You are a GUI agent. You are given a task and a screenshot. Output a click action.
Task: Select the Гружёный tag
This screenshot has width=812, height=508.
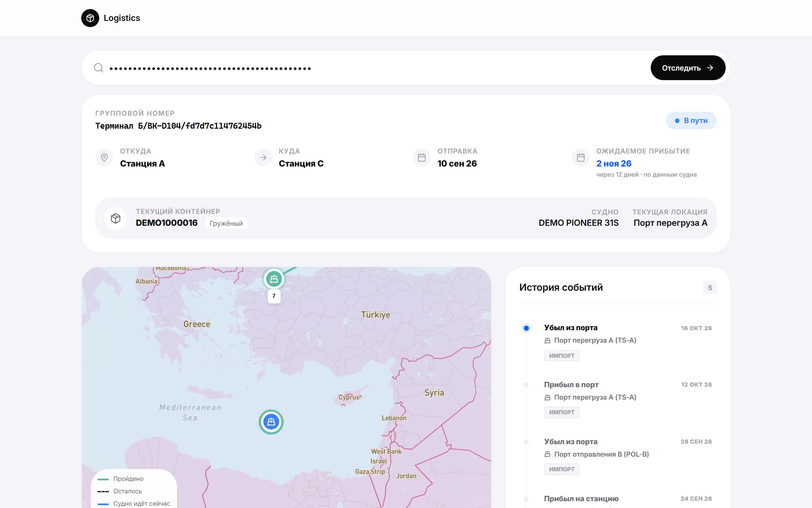(226, 224)
